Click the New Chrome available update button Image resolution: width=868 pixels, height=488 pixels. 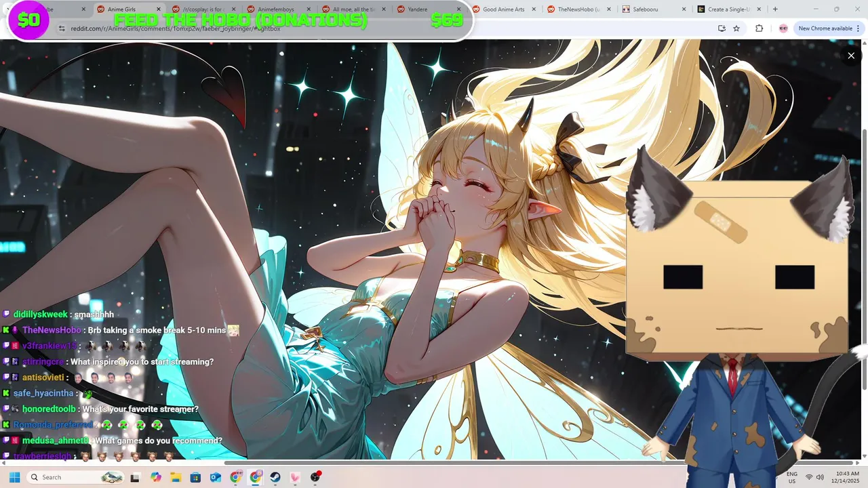[829, 28]
